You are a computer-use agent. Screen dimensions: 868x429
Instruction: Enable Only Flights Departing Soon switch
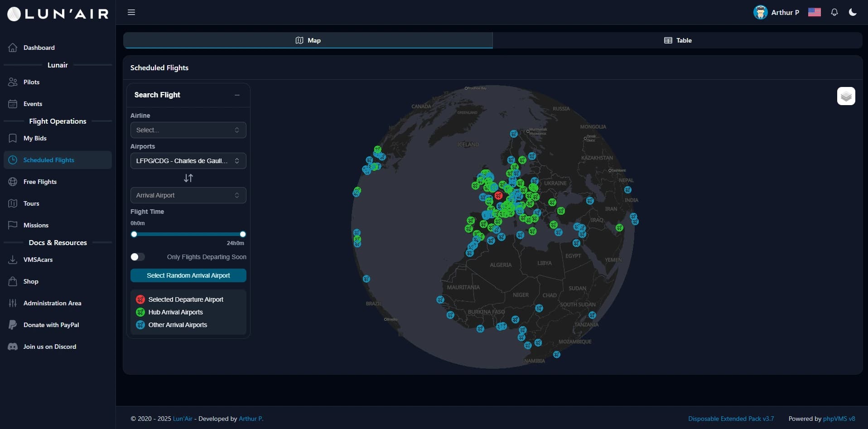pos(138,257)
